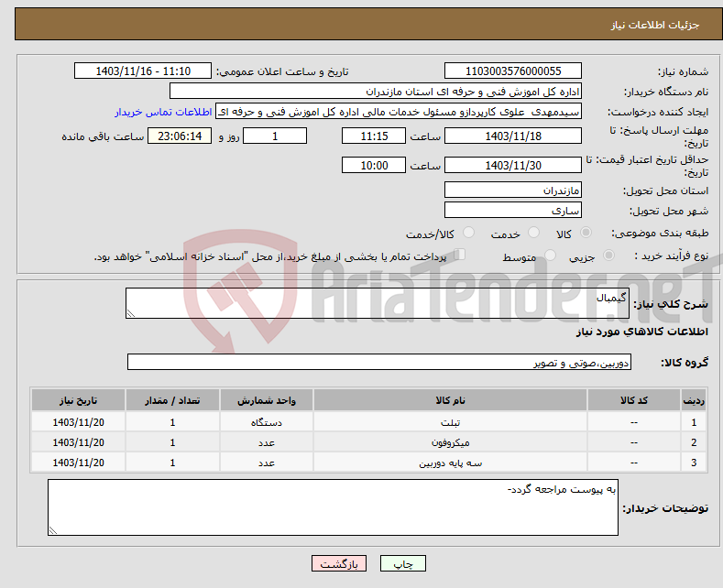Click the delivery province field مازندران
Viewport: 723px width, 588px height.
point(513,190)
